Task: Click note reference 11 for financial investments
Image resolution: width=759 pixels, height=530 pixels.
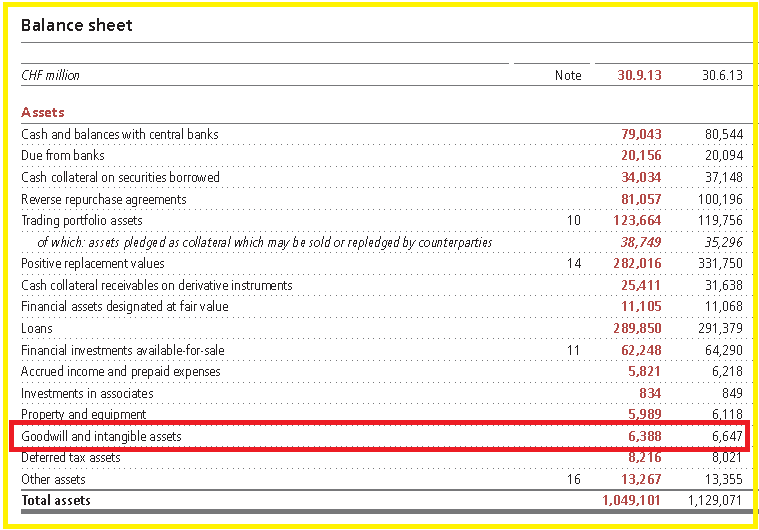Action: pos(574,350)
